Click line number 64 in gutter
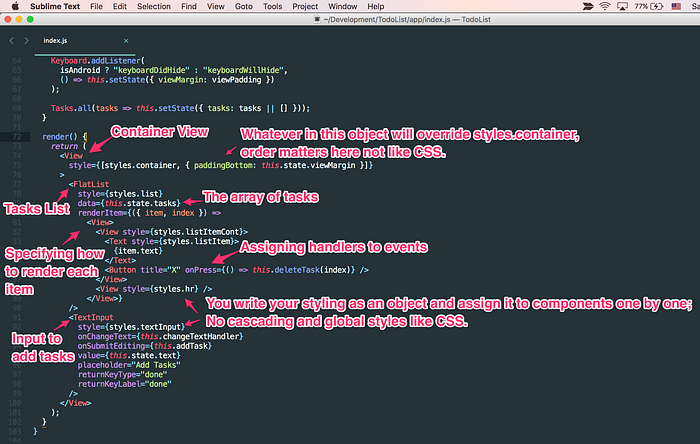 (17, 61)
